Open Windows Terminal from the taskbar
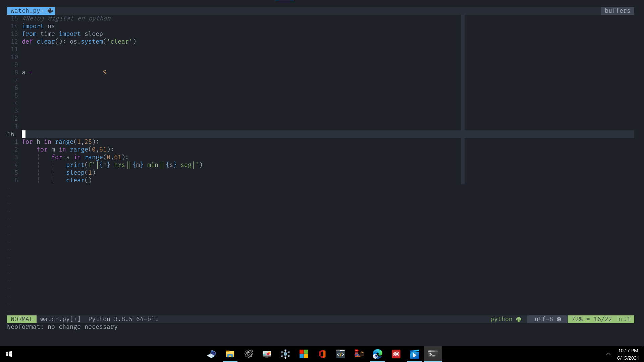The height and width of the screenshot is (362, 644). (x=433, y=354)
